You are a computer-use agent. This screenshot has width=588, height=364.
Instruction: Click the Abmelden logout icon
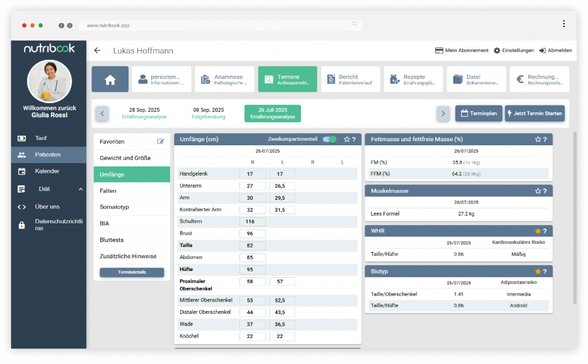[542, 51]
